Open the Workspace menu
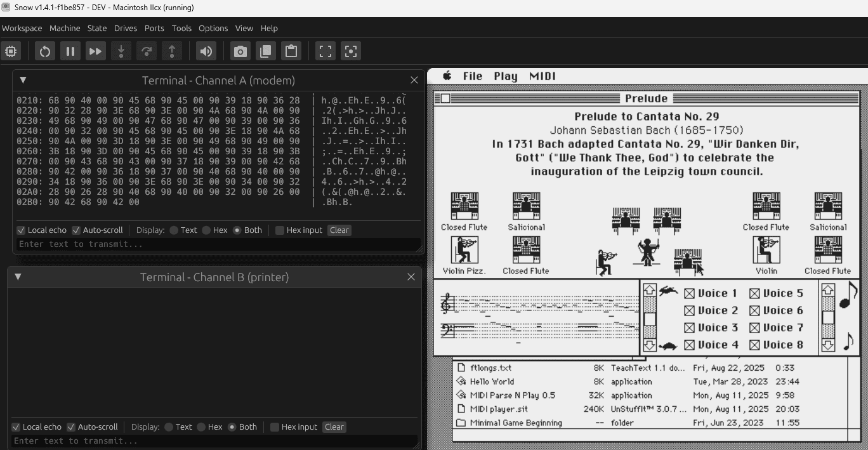This screenshot has height=450, width=868. coord(22,28)
